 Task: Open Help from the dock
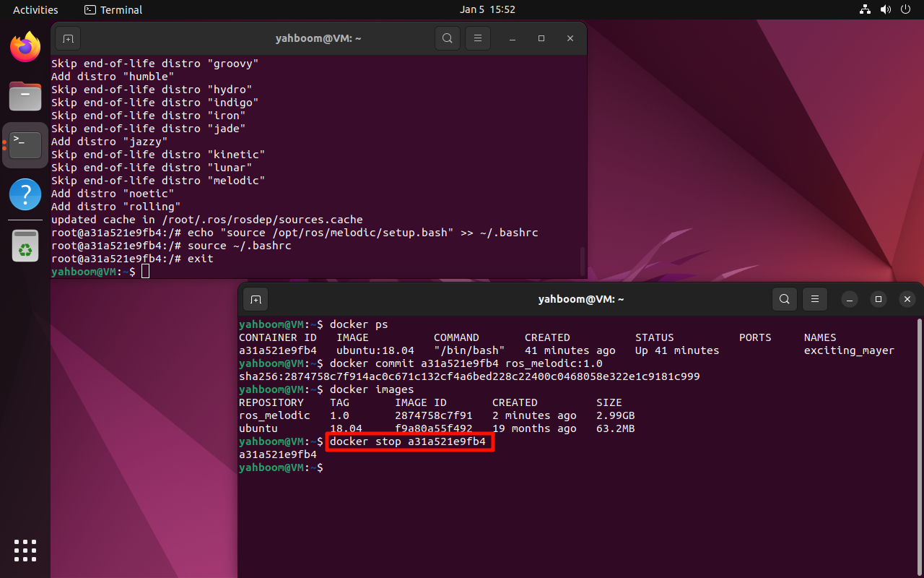25,194
